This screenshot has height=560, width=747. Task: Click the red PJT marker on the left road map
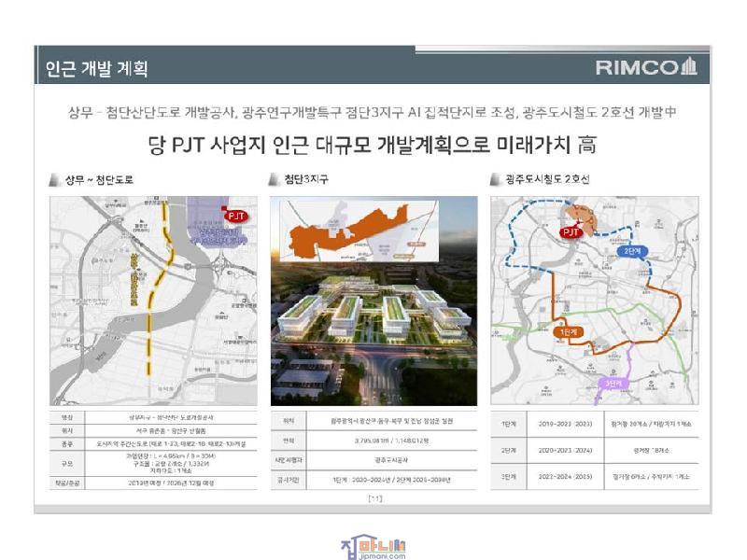point(236,215)
